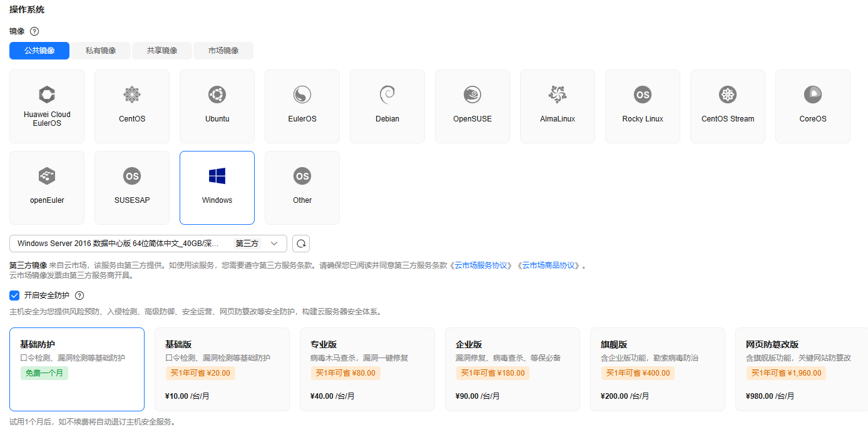The height and width of the screenshot is (432, 868).
Task: Click the 漏洞修复、病毒查杀、等保必备 description
Action: point(508,358)
